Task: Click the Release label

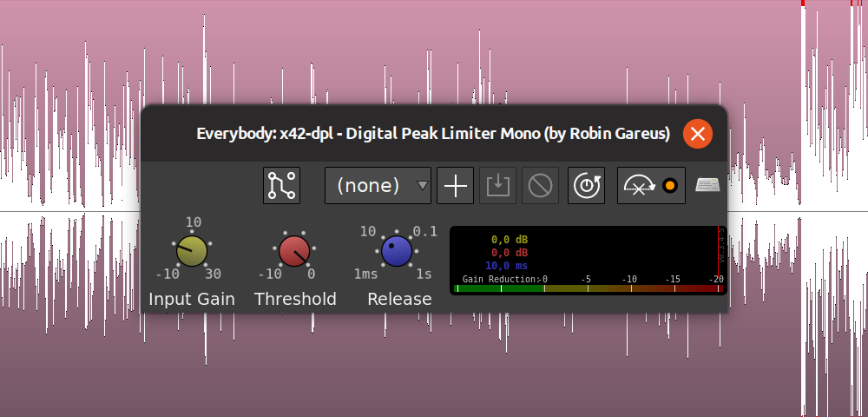Action: (x=399, y=299)
